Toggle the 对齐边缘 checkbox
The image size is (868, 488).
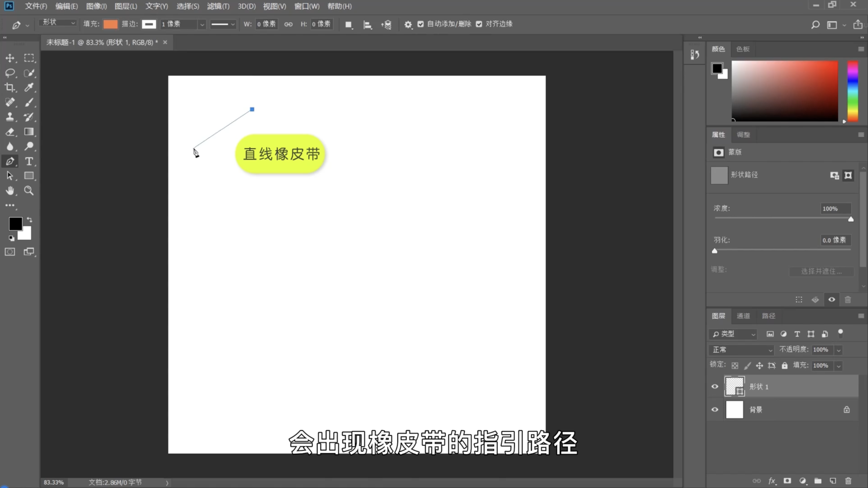[479, 24]
